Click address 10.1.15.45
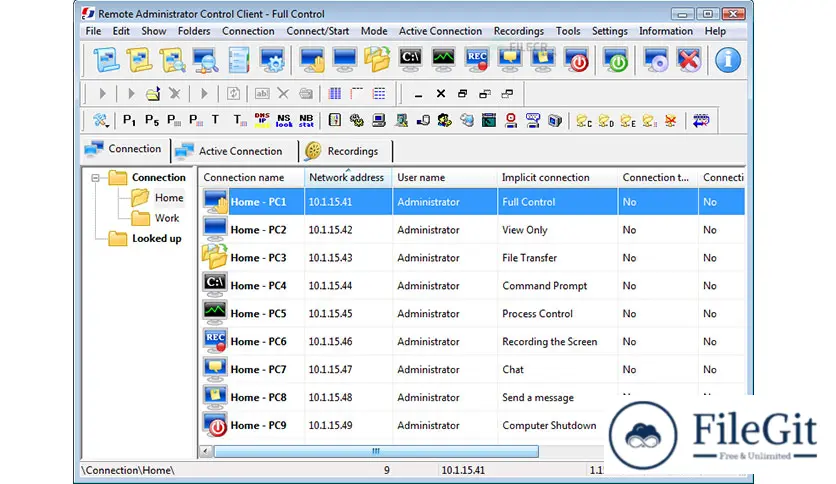 coord(331,314)
